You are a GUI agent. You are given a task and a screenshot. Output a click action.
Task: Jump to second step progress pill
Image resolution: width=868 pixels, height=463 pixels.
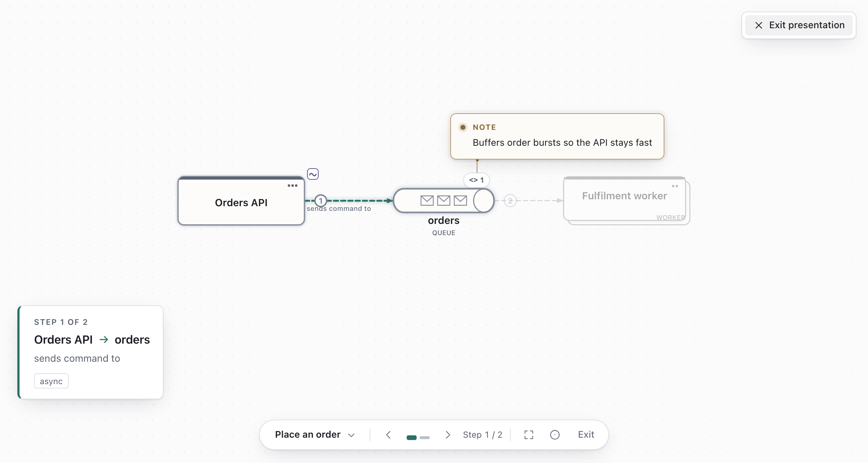[x=425, y=438]
